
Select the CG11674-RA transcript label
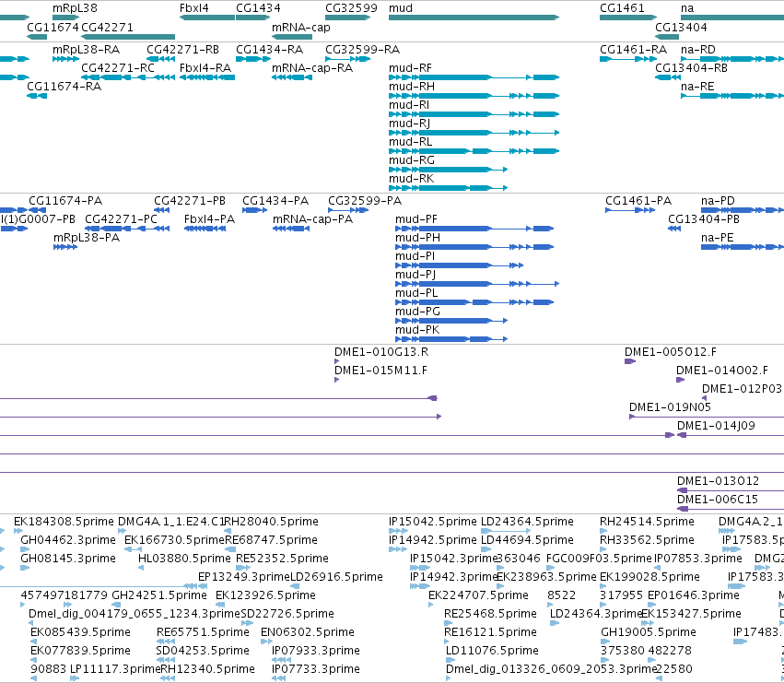click(x=64, y=87)
